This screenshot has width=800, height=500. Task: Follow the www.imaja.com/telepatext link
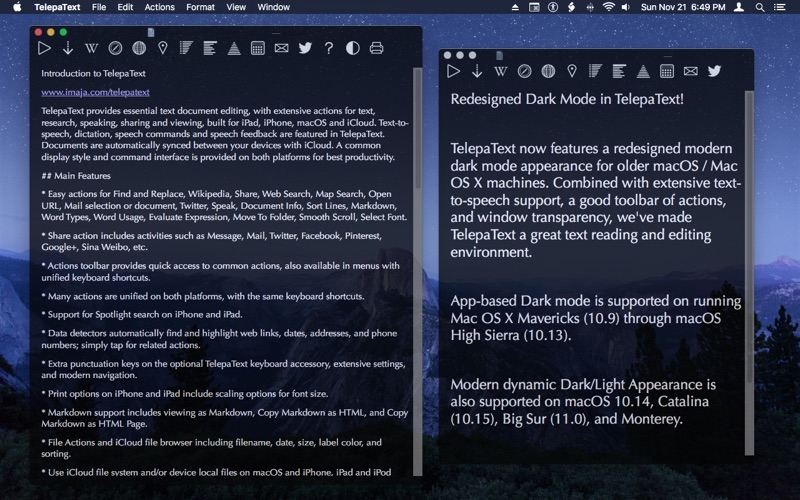[95, 92]
